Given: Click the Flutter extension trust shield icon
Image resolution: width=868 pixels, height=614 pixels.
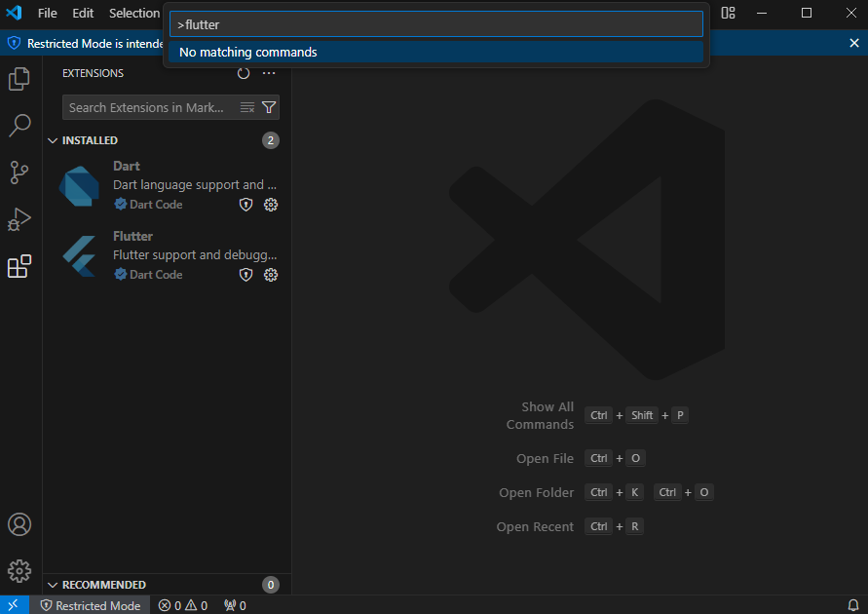Looking at the screenshot, I should (245, 275).
